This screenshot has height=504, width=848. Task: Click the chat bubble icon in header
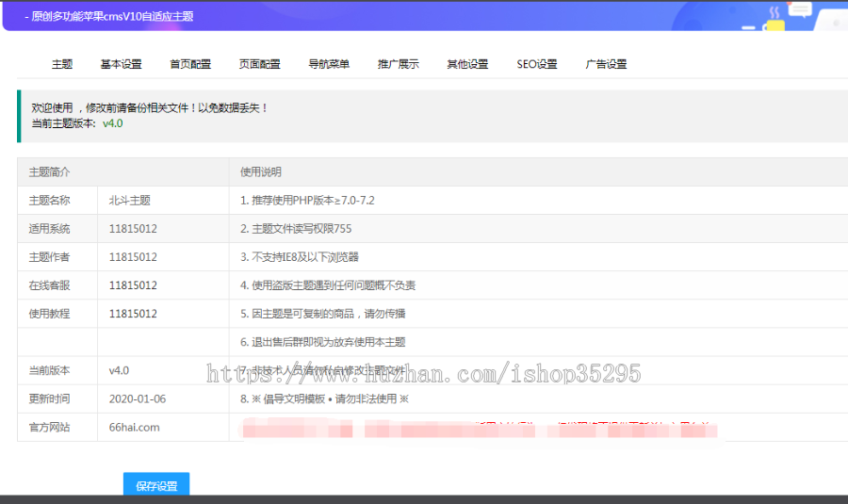pos(800,9)
